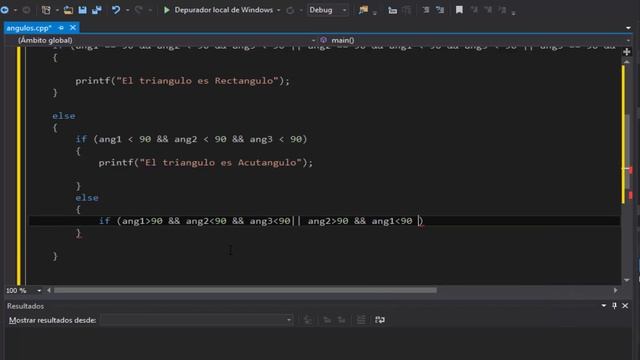Click the comment-out selected lines icon

426,10
